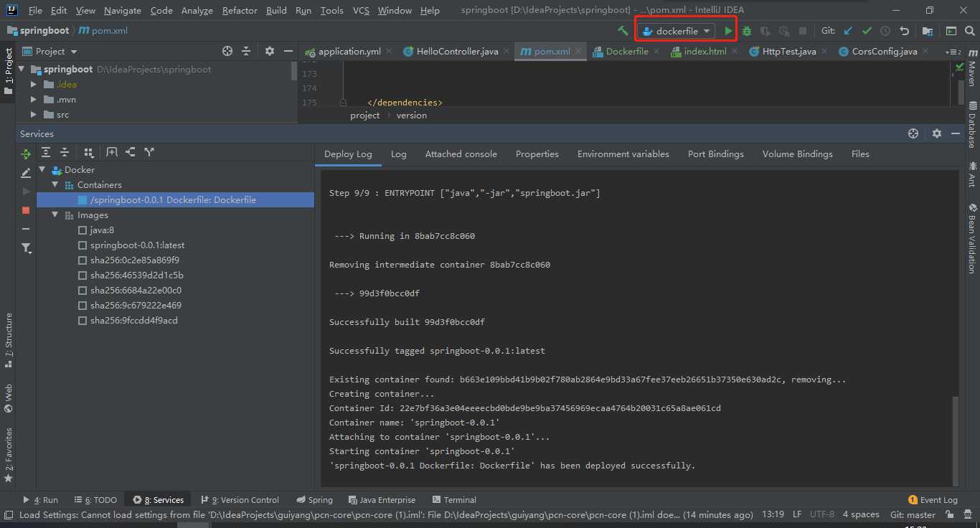Open Search Everywhere with the magnifier icon
This screenshot has width=980, height=528.
969,31
